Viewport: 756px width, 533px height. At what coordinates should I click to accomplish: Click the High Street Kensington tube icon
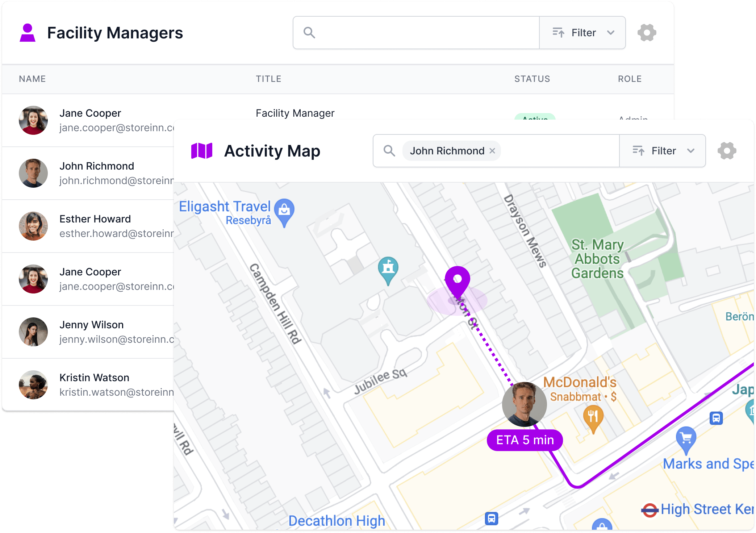(x=650, y=510)
